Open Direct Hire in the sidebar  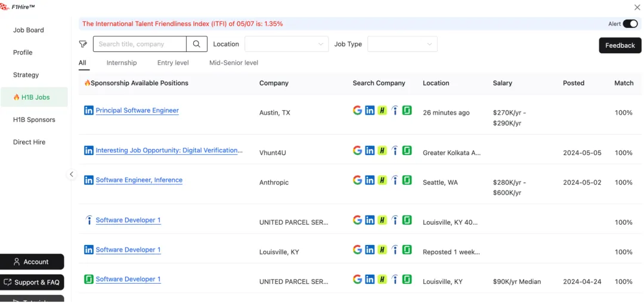(x=29, y=142)
